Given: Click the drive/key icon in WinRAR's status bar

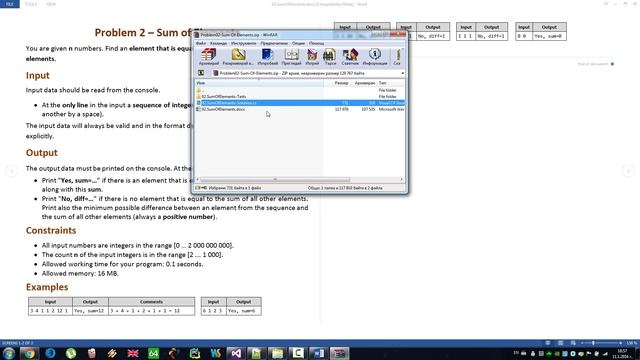Looking at the screenshot, I should pyautogui.click(x=201, y=188).
